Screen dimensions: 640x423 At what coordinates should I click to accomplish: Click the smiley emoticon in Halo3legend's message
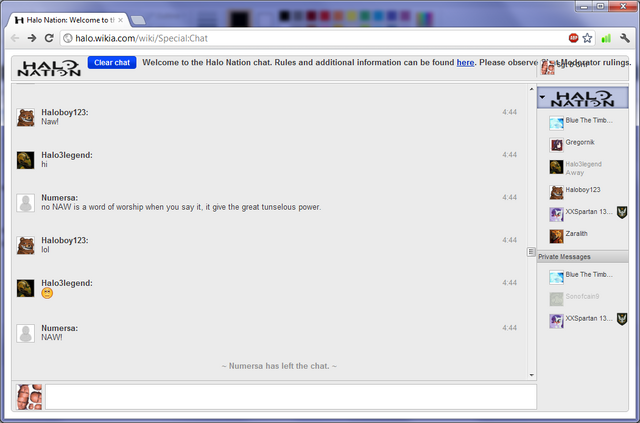tap(47, 293)
